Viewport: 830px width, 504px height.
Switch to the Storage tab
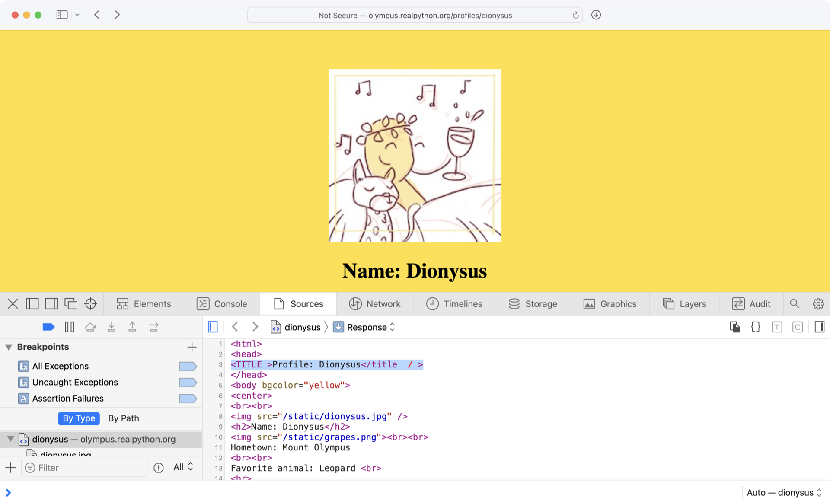tap(533, 303)
